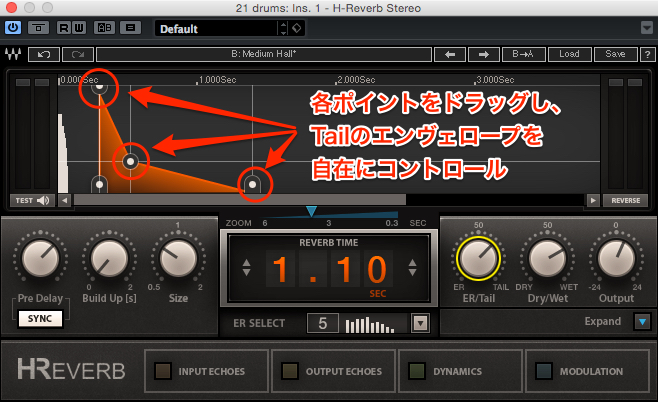Image resolution: width=658 pixels, height=402 pixels.
Task: Click the Reverb Time 1.10 value display
Action: tap(329, 269)
